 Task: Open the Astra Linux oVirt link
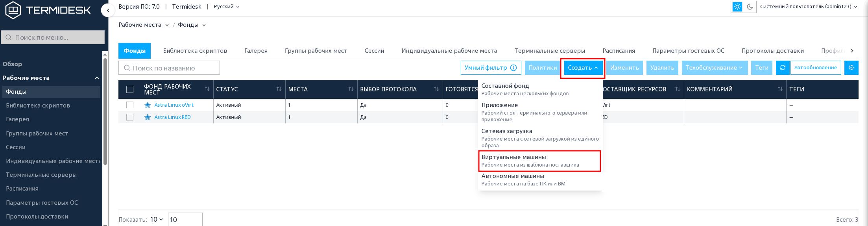point(174,105)
